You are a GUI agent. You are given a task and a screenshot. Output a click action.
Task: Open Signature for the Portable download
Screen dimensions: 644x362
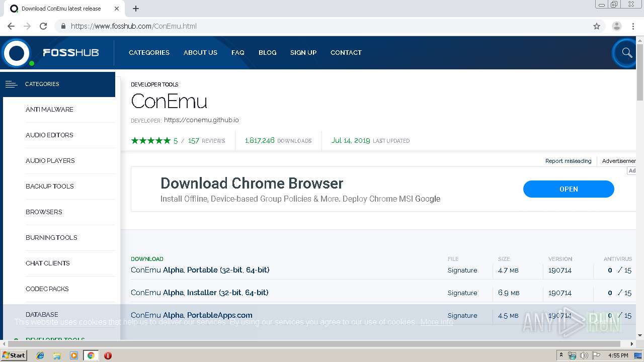[462, 270]
